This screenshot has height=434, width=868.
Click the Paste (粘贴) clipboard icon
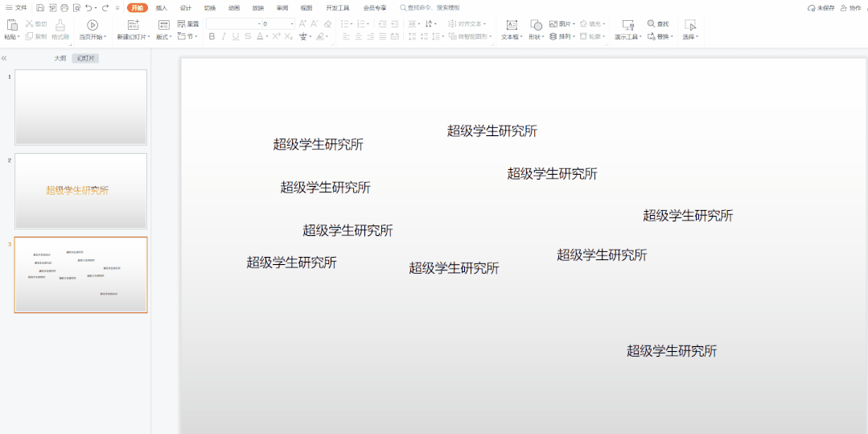point(12,25)
